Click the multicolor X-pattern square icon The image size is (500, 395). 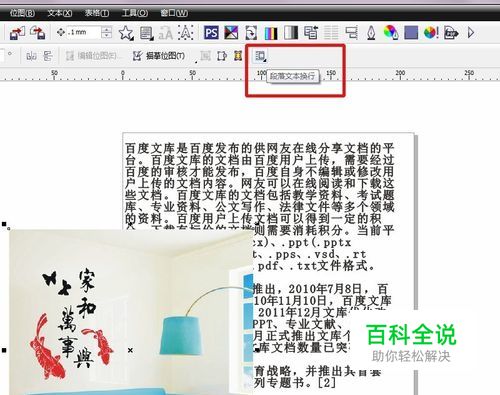point(231,33)
